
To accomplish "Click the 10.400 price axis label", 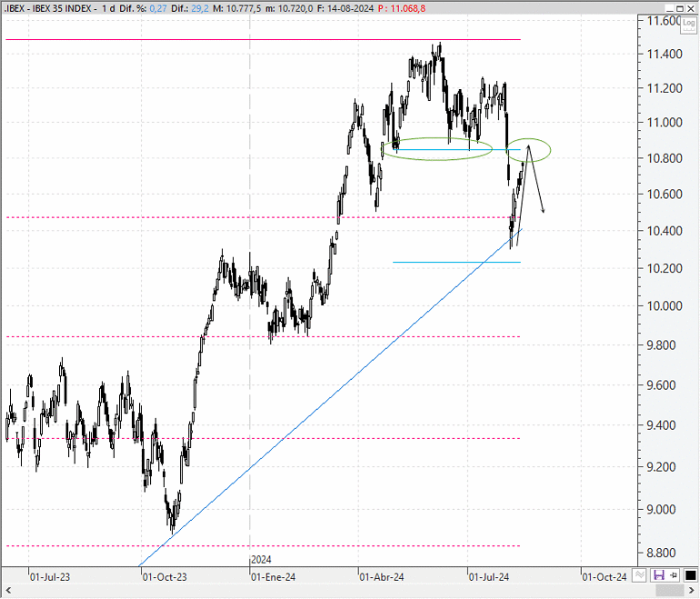I will click(665, 231).
